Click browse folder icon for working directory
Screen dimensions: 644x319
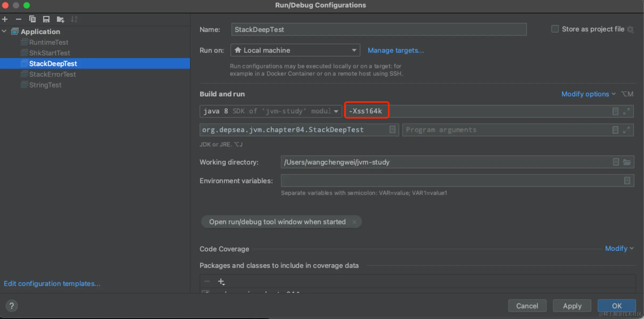click(627, 162)
